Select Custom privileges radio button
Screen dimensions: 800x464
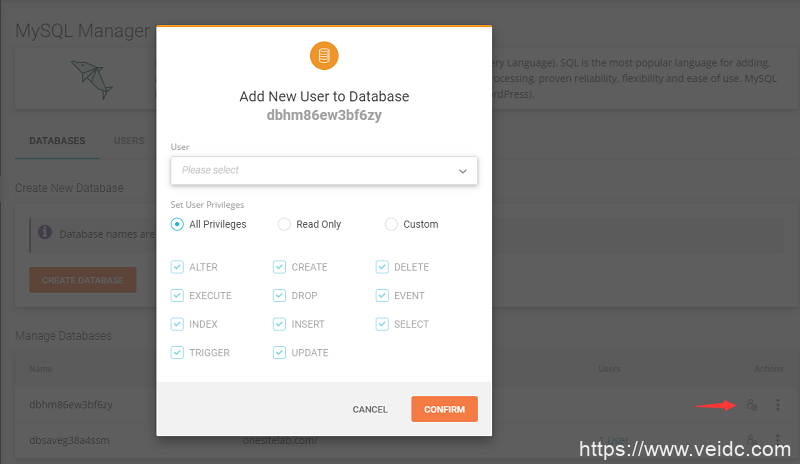click(x=391, y=224)
